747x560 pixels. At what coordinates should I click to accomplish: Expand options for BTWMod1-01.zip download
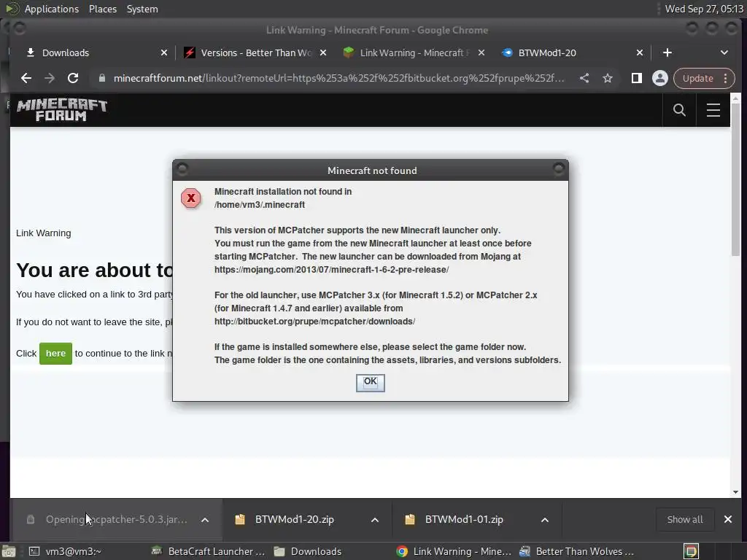tap(544, 519)
